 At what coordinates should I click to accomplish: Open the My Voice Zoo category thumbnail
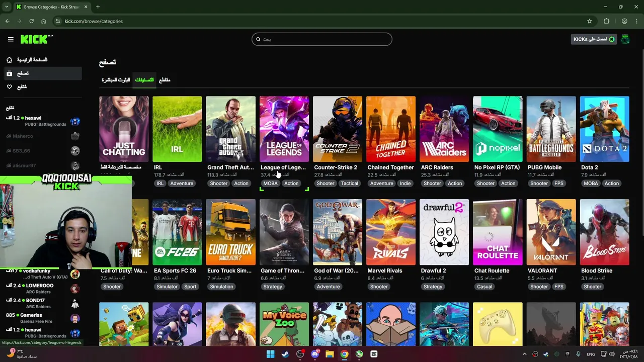[x=284, y=324]
